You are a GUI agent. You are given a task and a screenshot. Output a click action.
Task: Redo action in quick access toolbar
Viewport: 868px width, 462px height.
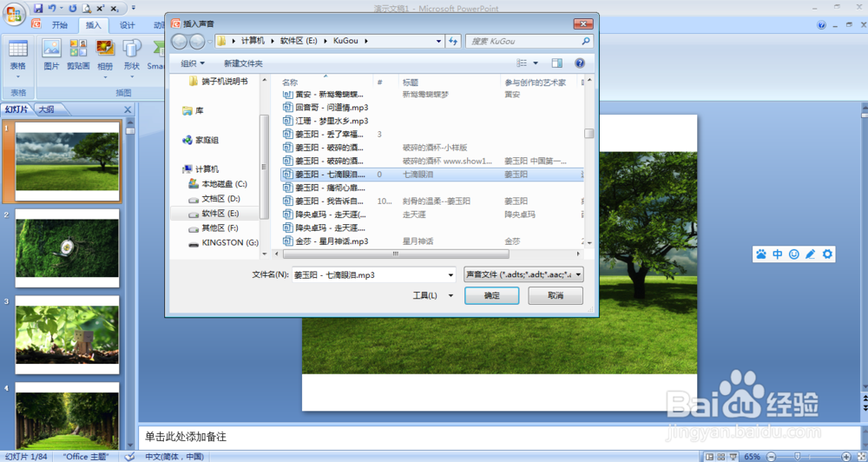pyautogui.click(x=73, y=9)
